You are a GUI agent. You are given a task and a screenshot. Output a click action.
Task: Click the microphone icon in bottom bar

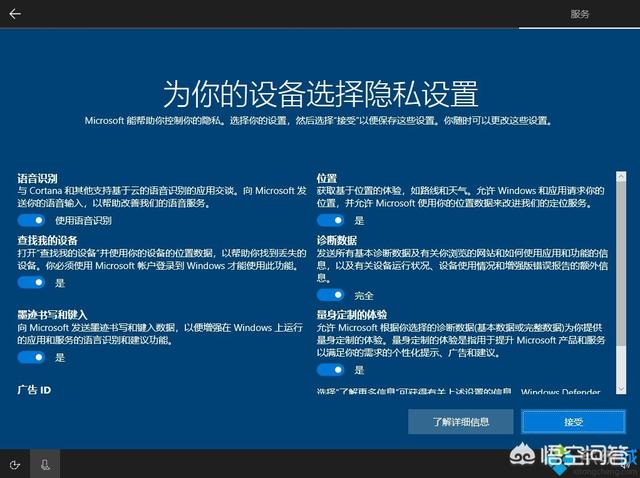(x=46, y=464)
